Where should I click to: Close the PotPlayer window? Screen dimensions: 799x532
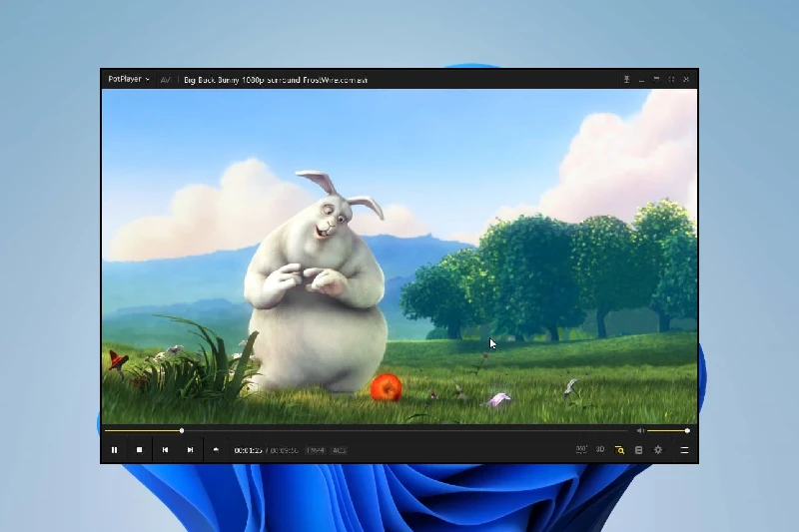[x=686, y=80]
